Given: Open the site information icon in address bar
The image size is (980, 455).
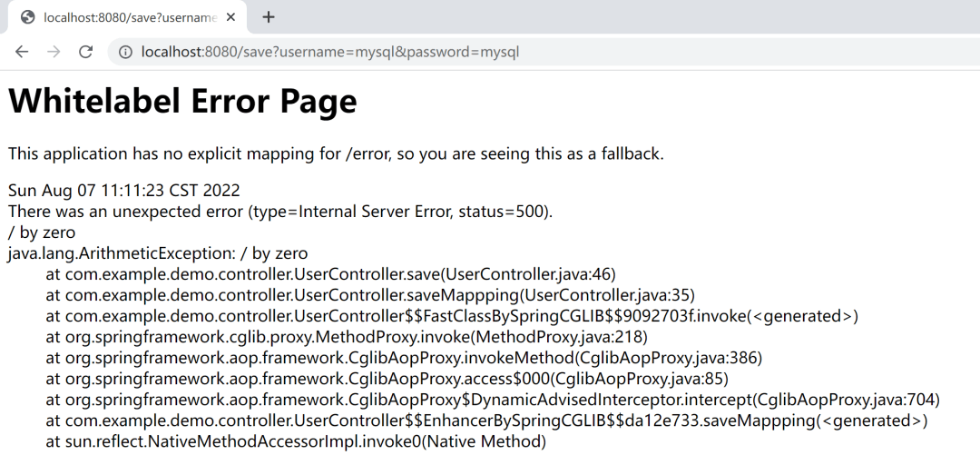Looking at the screenshot, I should pyautogui.click(x=125, y=52).
